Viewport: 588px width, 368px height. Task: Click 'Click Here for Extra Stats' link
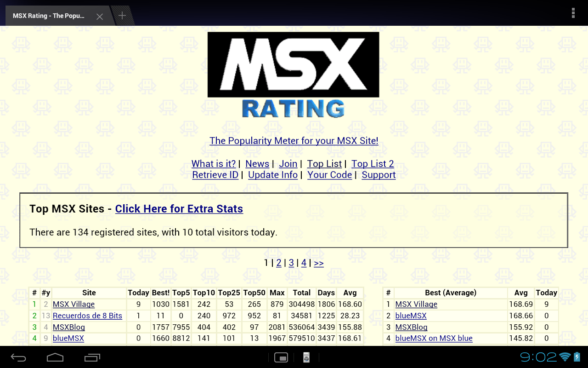point(179,209)
